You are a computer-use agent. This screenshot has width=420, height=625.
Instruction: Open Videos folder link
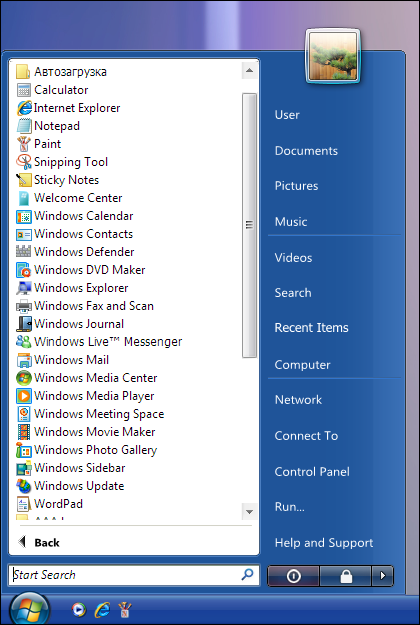pyautogui.click(x=293, y=257)
